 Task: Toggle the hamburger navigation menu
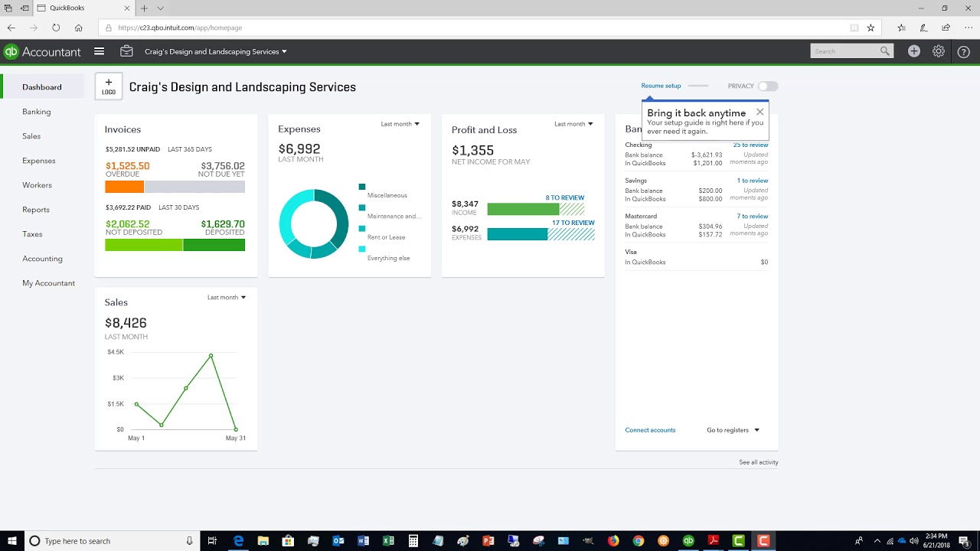click(99, 51)
